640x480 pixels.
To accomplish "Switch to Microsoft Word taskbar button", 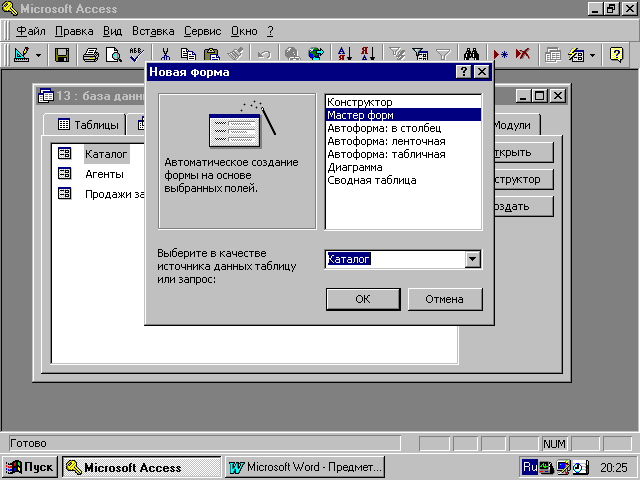I will [x=305, y=467].
